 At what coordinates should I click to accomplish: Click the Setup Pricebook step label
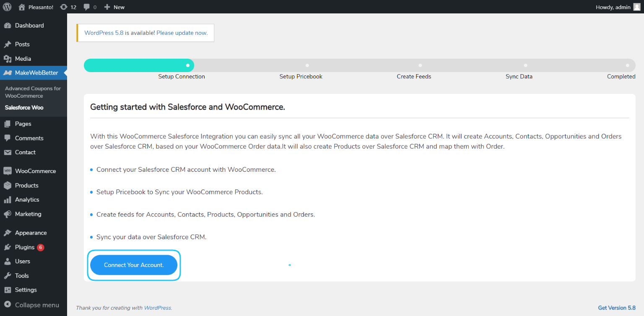pyautogui.click(x=301, y=76)
